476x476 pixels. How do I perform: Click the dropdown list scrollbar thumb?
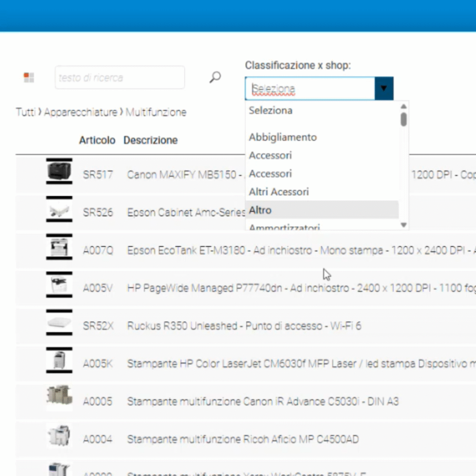[403, 119]
